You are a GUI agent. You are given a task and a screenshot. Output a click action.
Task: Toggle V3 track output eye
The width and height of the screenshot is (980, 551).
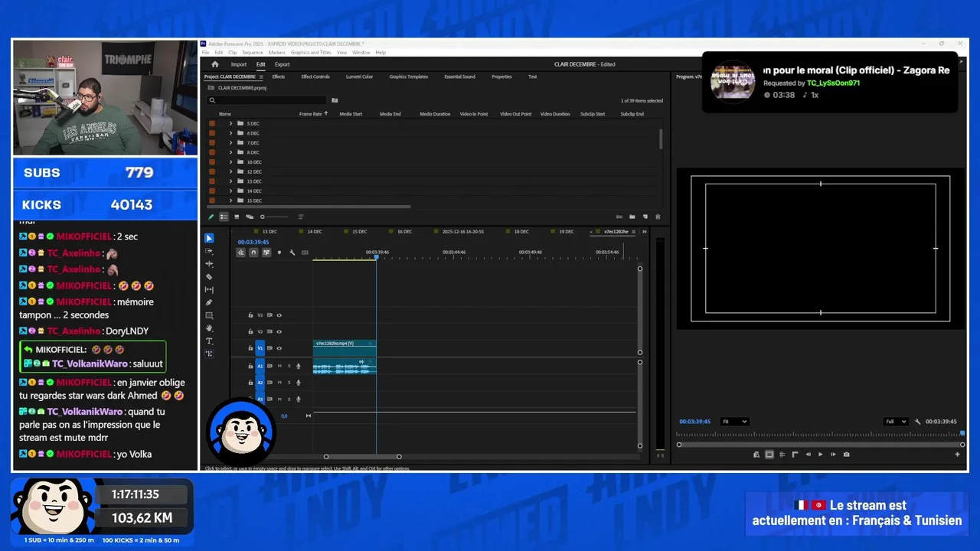tap(279, 315)
